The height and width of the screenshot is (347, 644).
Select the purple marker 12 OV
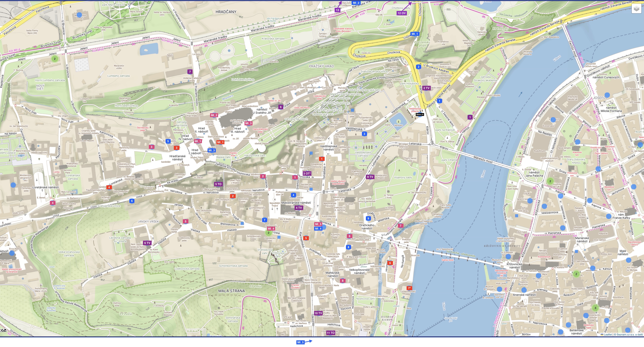point(402,13)
